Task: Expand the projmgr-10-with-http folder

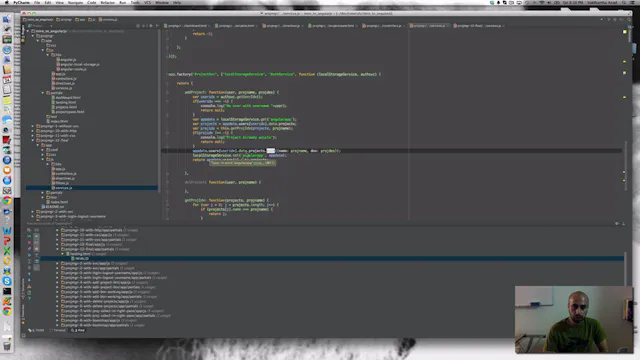Action: [33, 131]
